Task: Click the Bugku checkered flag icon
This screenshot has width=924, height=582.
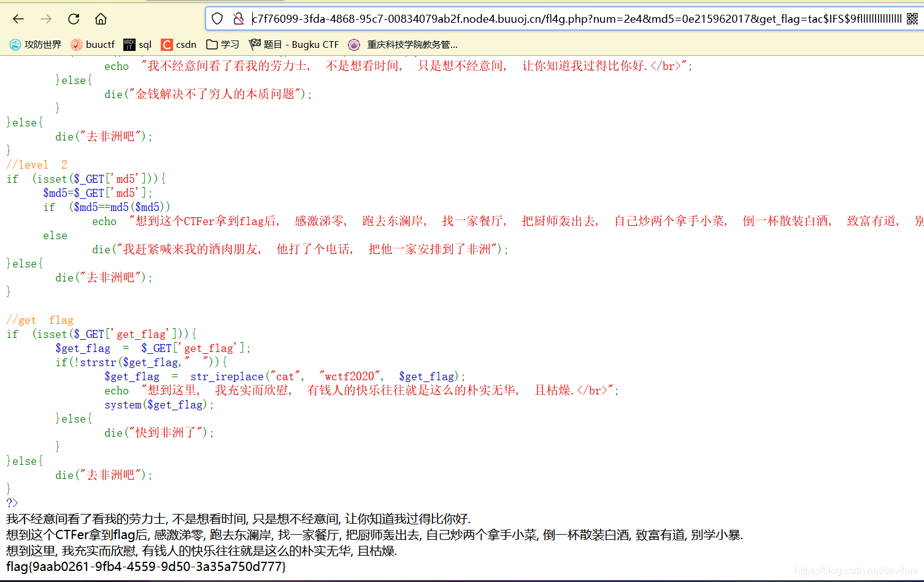Action: (x=255, y=44)
